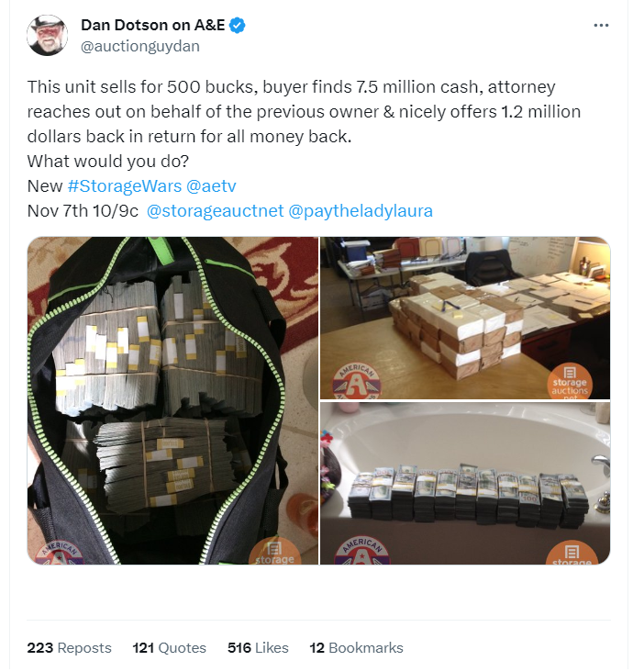Click the American Auctioneers logo on bathtub photo
The width and height of the screenshot is (633, 672).
tap(362, 551)
